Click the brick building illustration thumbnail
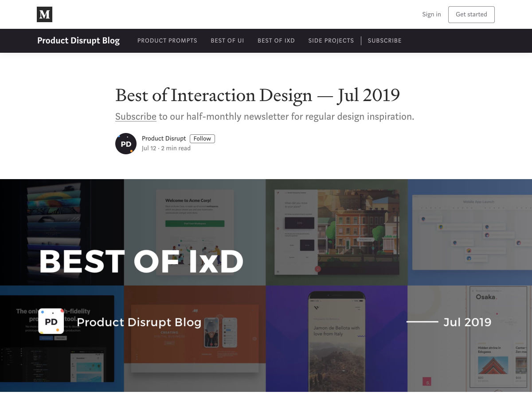 [355, 226]
